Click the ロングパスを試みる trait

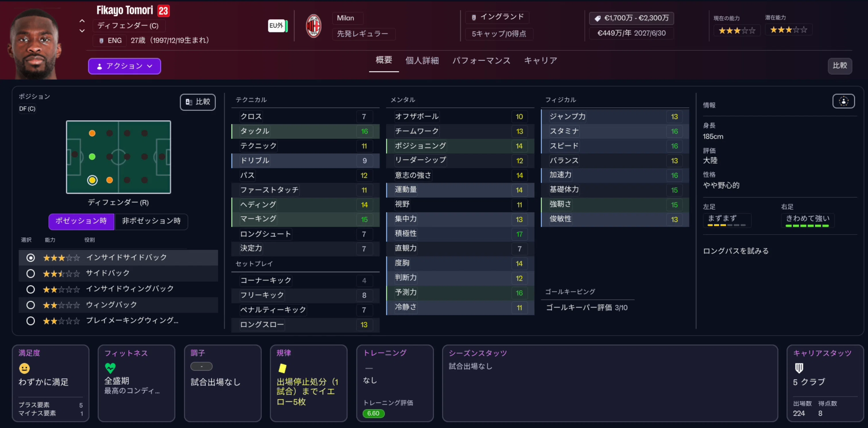(736, 251)
